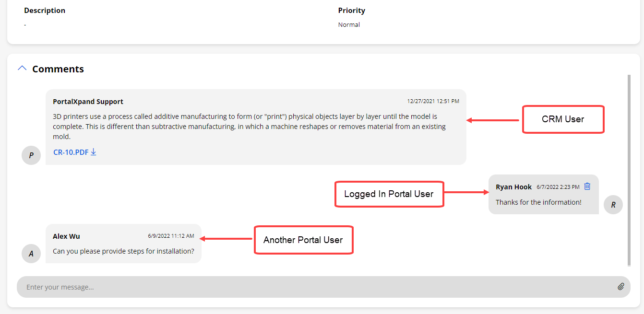644x314 pixels.
Task: Click the R avatar for Ryan Hook
Action: tap(613, 205)
